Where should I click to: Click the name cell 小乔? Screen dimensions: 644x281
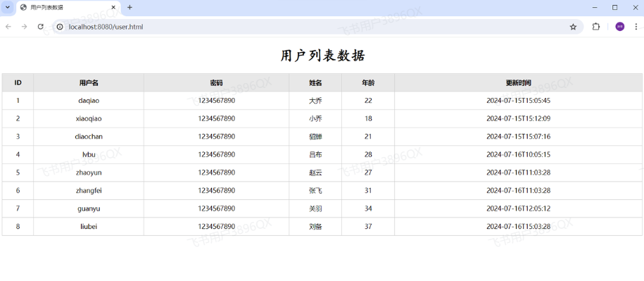click(315, 119)
